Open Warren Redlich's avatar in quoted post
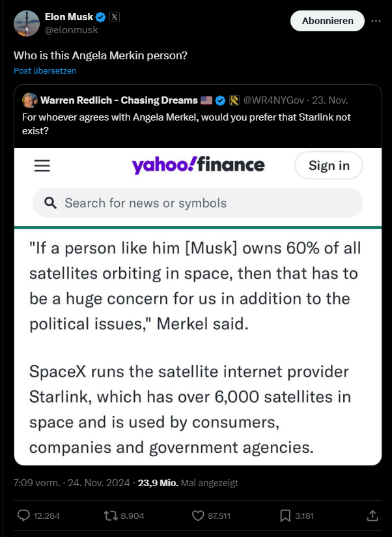The width and height of the screenshot is (392, 537). pos(29,100)
